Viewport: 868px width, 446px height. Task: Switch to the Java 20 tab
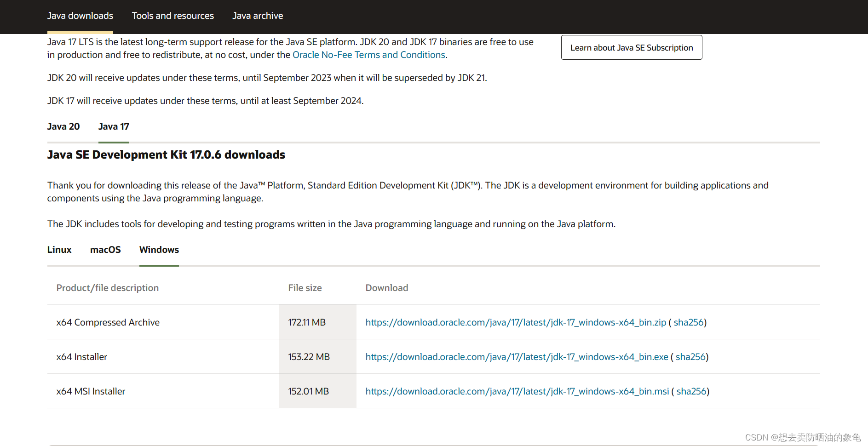coord(63,126)
